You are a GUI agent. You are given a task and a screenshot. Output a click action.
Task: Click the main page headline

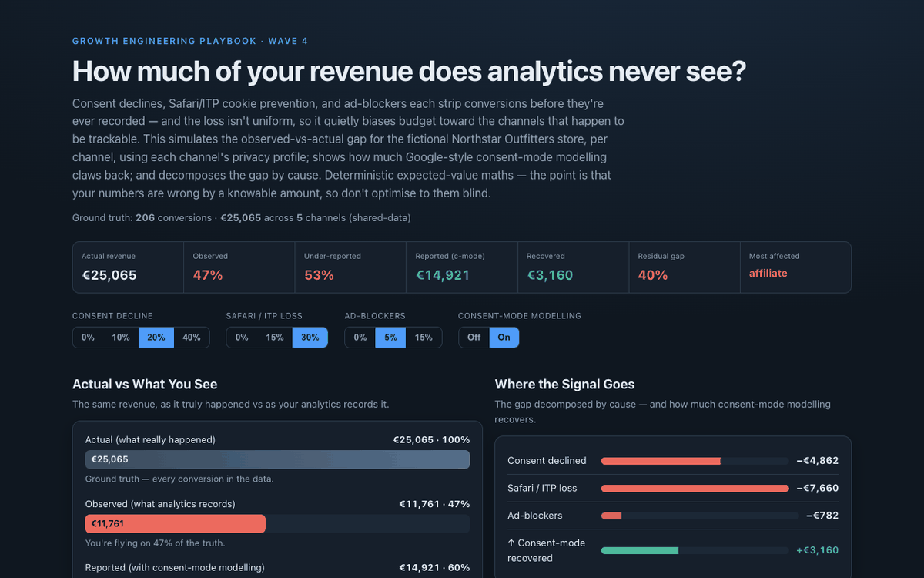coord(409,71)
